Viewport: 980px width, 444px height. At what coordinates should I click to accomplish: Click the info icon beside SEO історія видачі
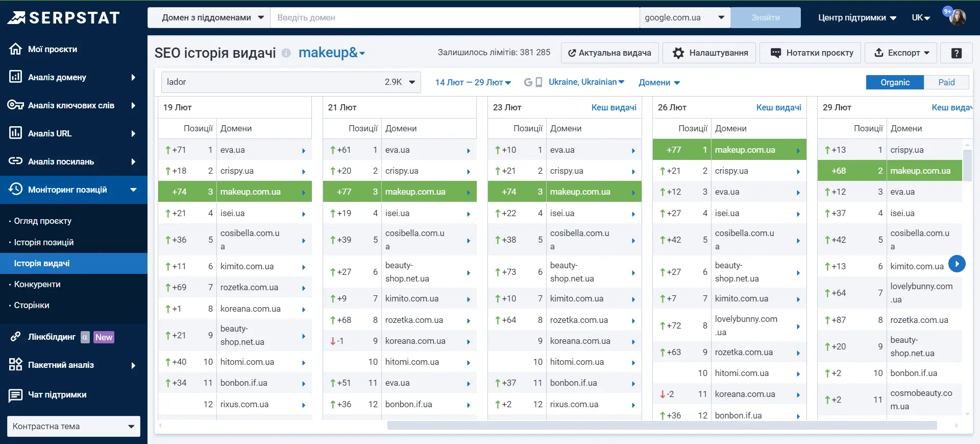[x=286, y=53]
